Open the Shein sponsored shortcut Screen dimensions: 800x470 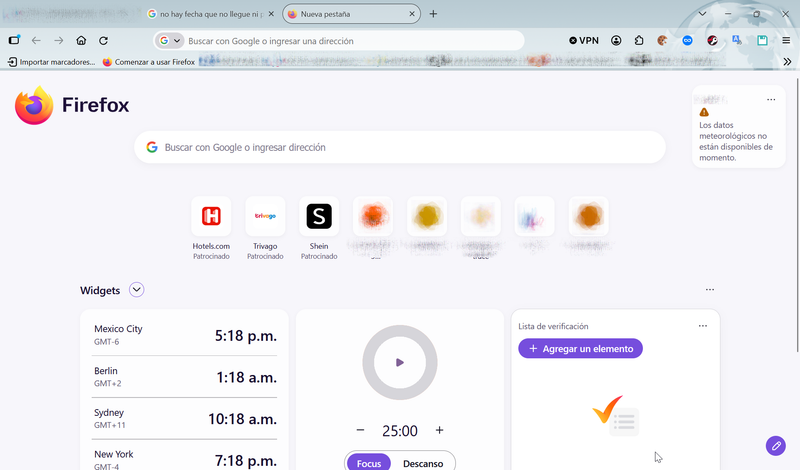pyautogui.click(x=319, y=228)
